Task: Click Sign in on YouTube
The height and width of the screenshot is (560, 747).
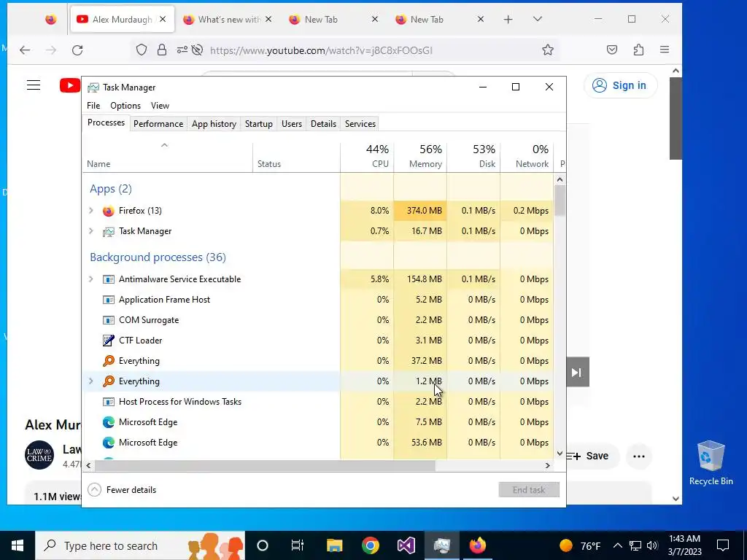Action: [x=620, y=85]
